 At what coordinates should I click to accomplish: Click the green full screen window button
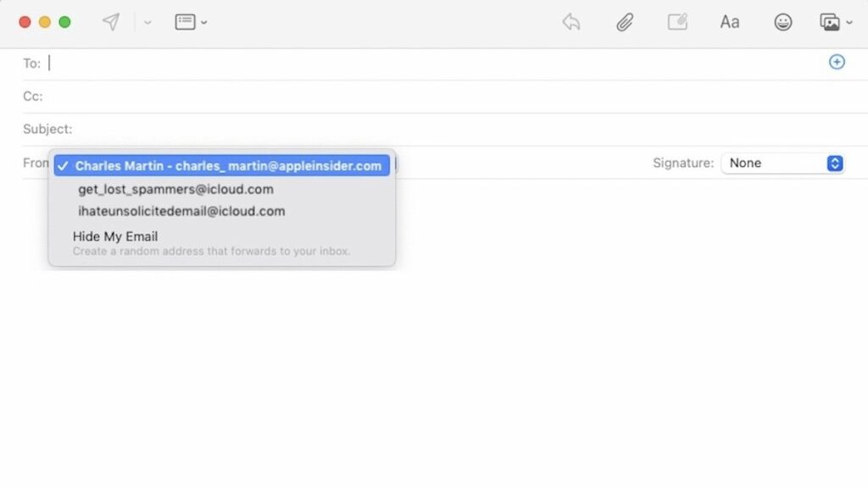pyautogui.click(x=64, y=22)
